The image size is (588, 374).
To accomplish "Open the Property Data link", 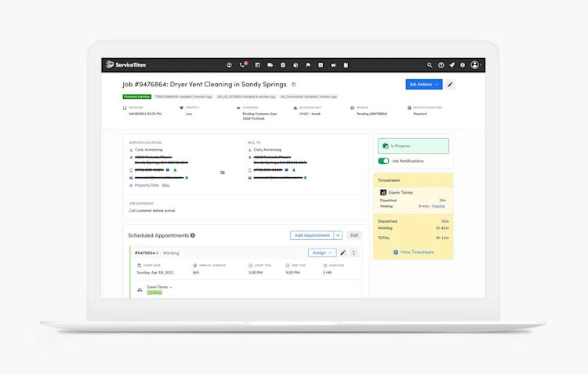I will point(147,185).
